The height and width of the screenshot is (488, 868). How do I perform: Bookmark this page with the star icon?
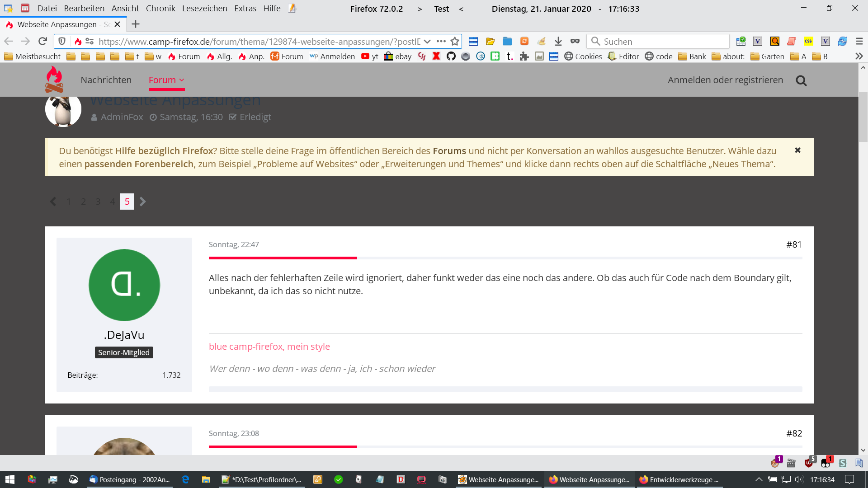coord(455,41)
